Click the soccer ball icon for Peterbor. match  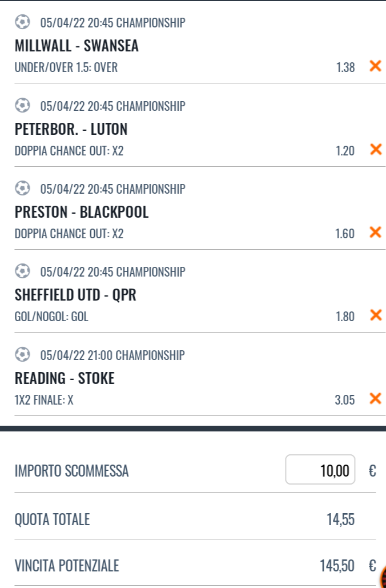pyautogui.click(x=22, y=105)
